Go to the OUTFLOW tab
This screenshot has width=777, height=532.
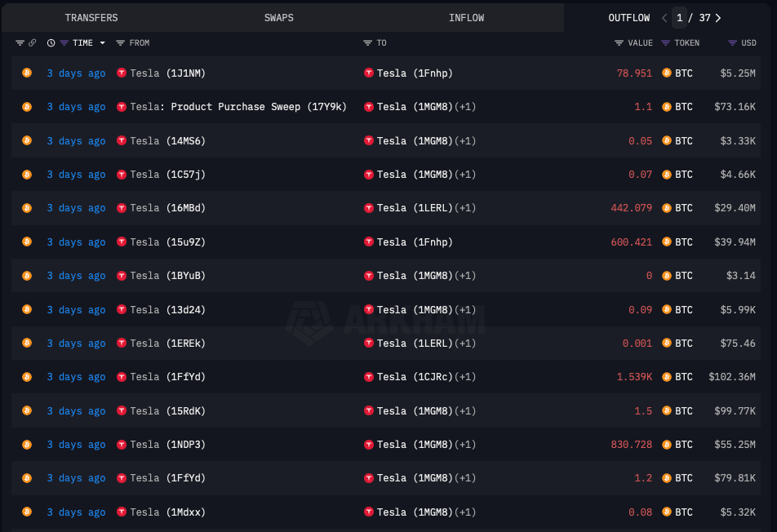[x=628, y=18]
